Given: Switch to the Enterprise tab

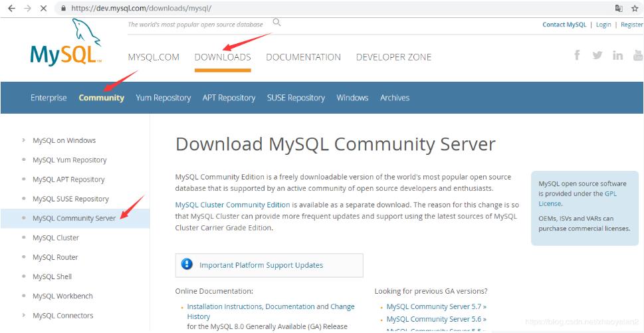Looking at the screenshot, I should [49, 98].
